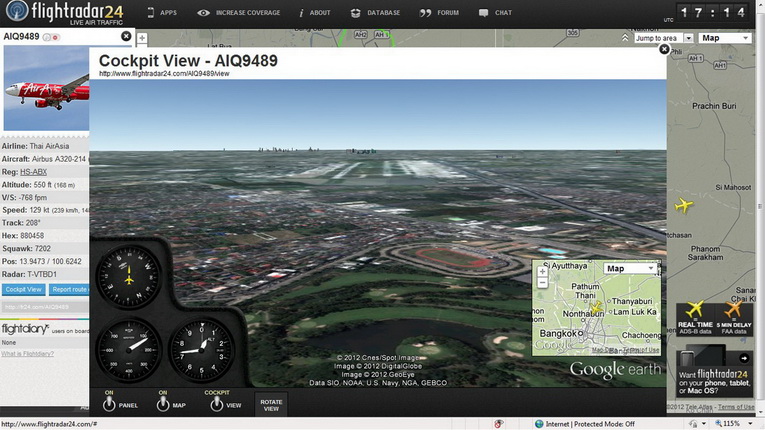Toggle the Panel on/off switch
Image resolution: width=765 pixels, height=430 pixels.
(109, 403)
